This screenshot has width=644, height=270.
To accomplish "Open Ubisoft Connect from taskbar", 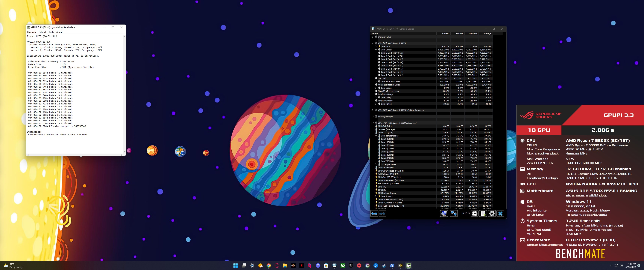I will tap(367, 265).
